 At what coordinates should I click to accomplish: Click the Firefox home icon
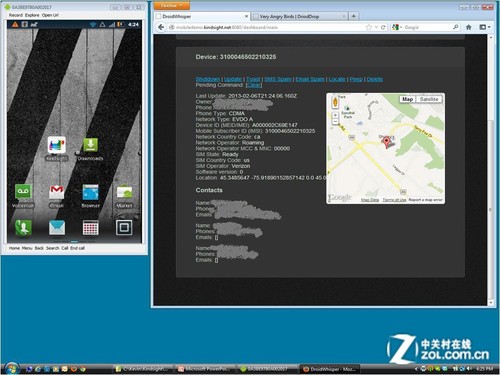468,27
